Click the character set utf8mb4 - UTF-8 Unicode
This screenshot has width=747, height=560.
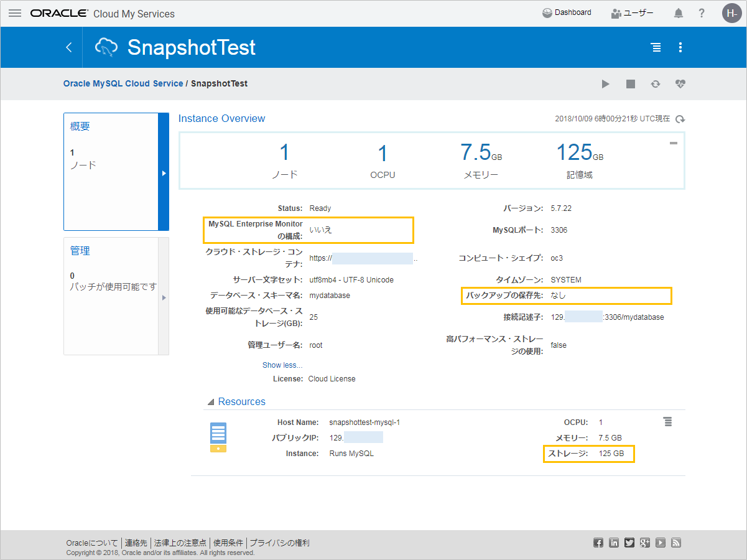pyautogui.click(x=351, y=280)
